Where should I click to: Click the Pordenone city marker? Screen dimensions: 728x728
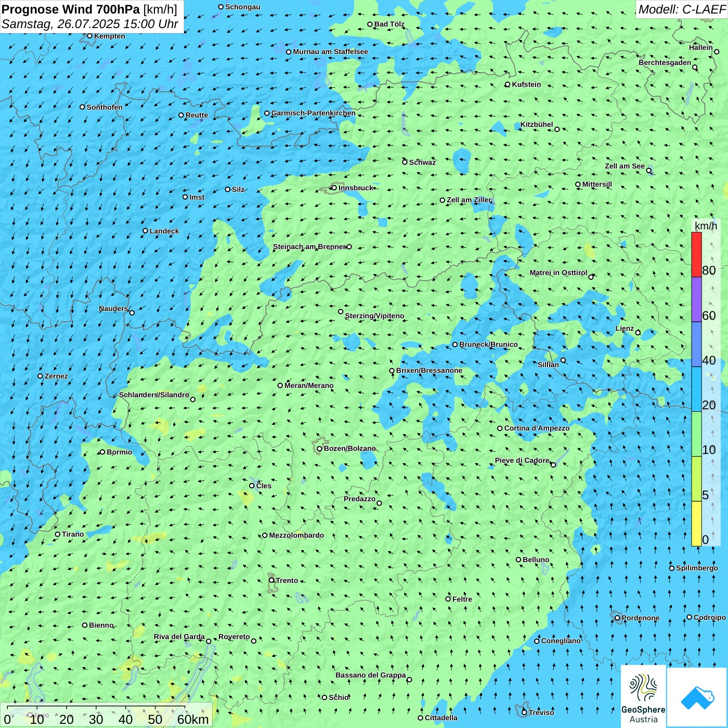click(x=617, y=618)
